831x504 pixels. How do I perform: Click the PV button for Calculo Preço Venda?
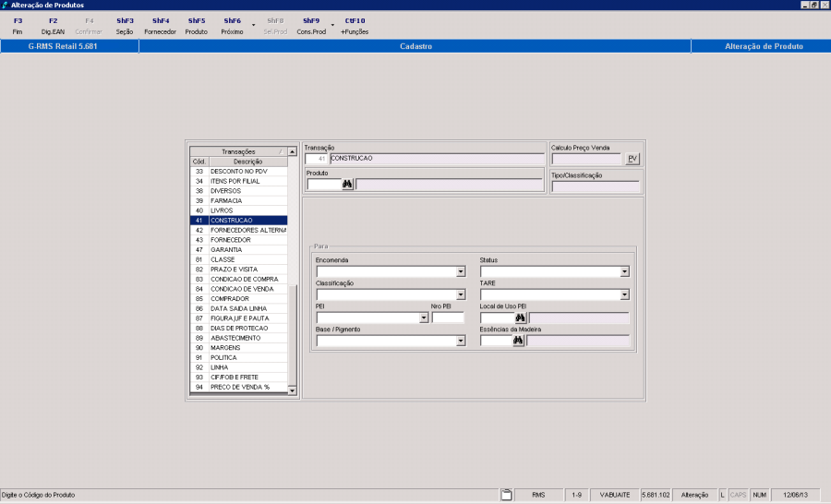coord(632,159)
